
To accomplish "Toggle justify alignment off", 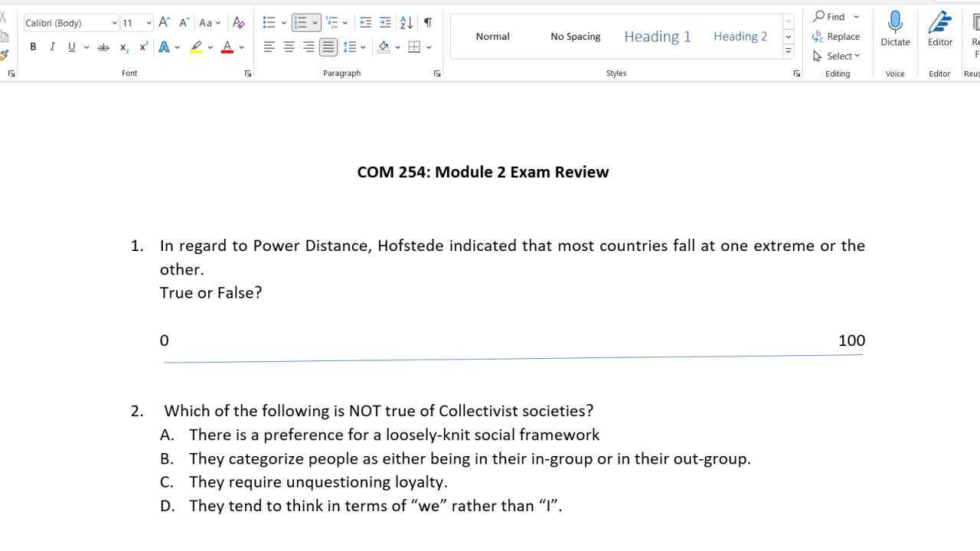I will tap(328, 47).
